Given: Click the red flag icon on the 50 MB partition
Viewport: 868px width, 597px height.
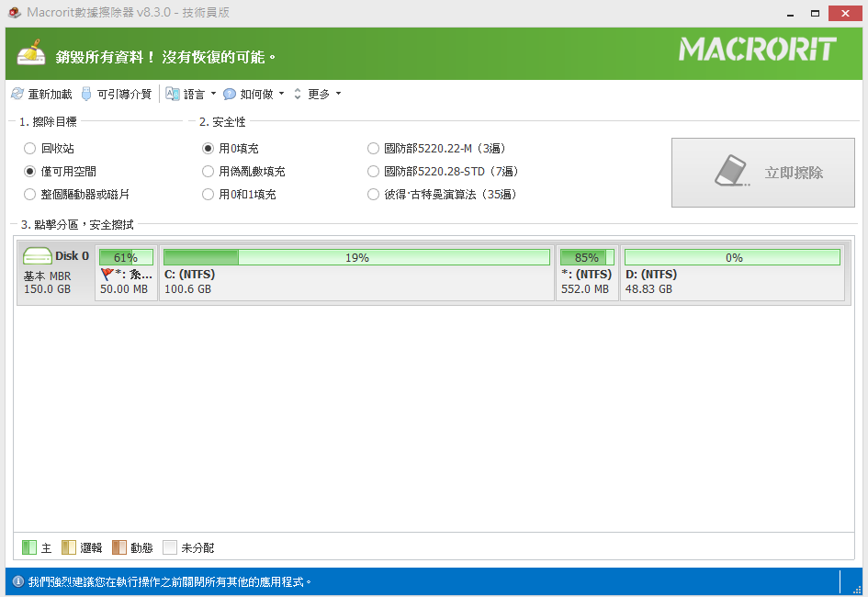Looking at the screenshot, I should 107,274.
